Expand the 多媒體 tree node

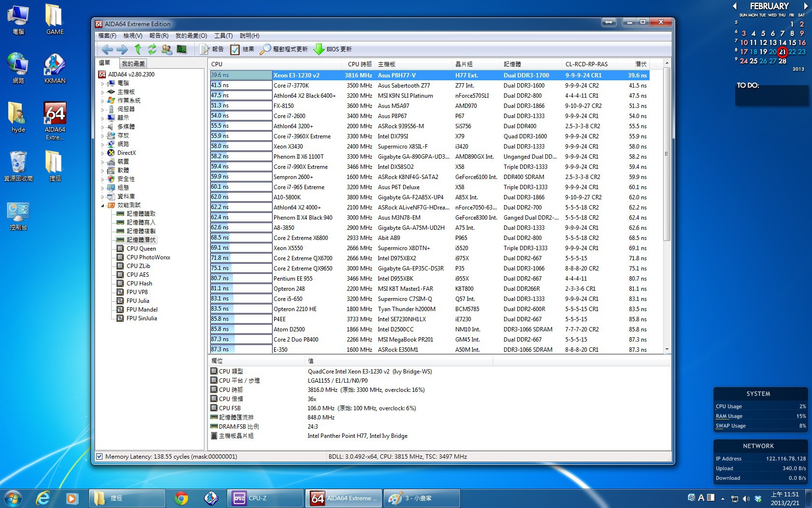[102, 127]
